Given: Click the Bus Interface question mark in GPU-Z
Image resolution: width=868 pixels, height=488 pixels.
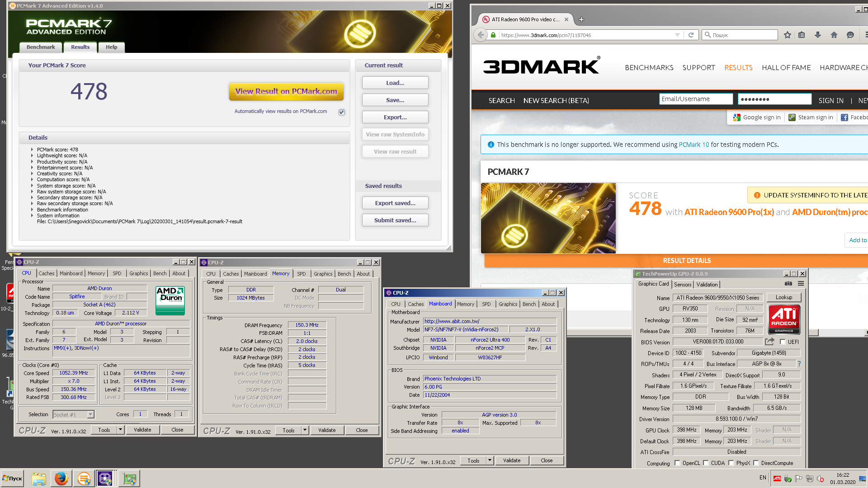Looking at the screenshot, I should click(x=799, y=364).
